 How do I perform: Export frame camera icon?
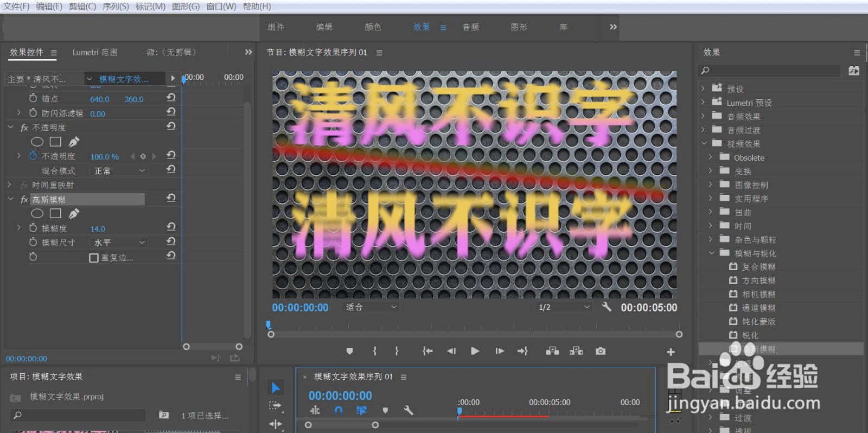(601, 351)
